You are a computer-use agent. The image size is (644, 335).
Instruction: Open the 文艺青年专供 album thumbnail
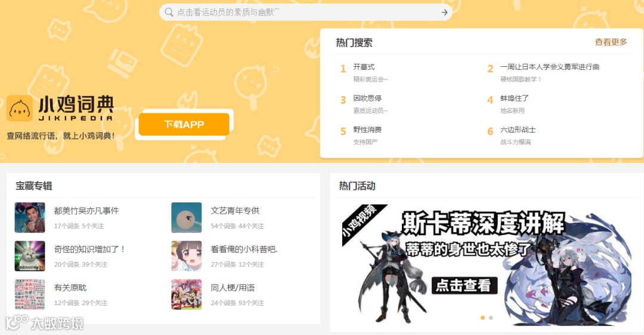(187, 218)
